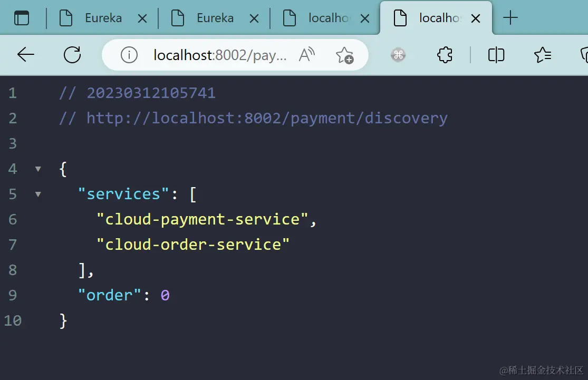
Task: Refresh the current page
Action: click(72, 55)
